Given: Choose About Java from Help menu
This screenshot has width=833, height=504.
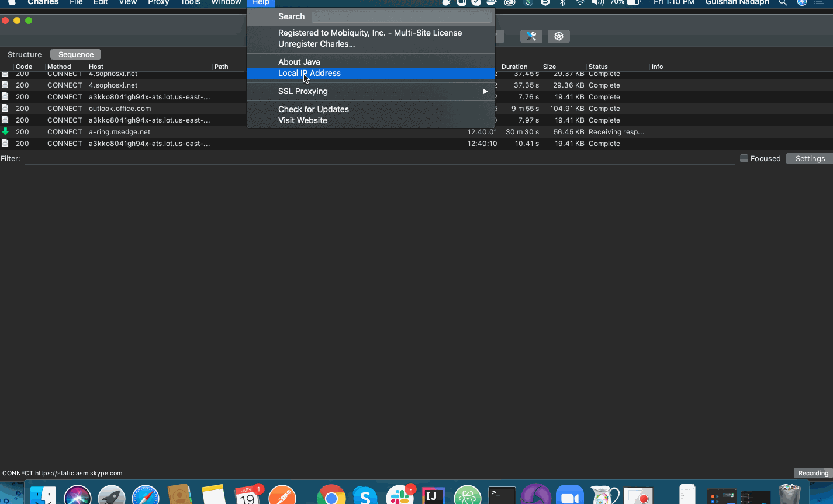Looking at the screenshot, I should pyautogui.click(x=371, y=62).
